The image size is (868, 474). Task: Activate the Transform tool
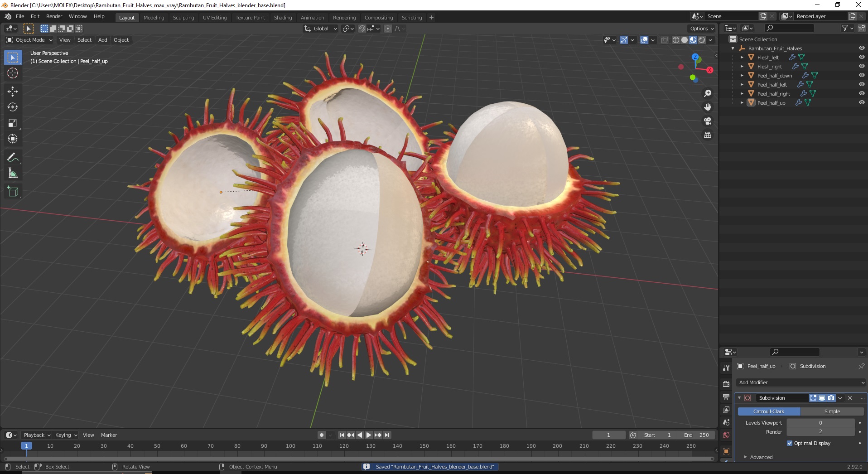click(13, 139)
